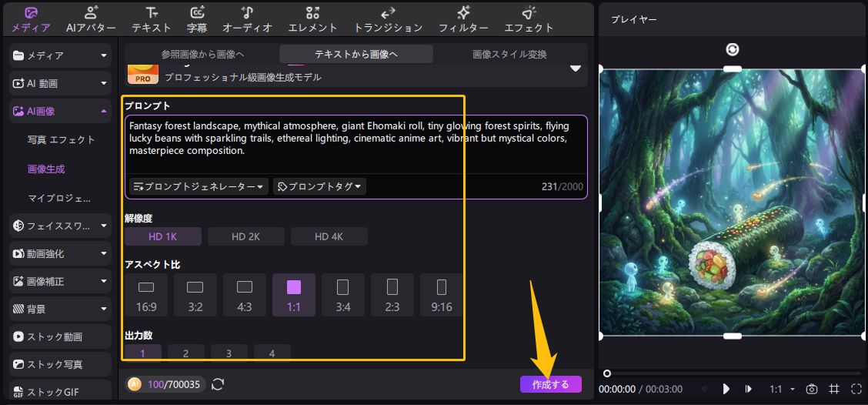Choose 1:1 aspect ratio
This screenshot has height=405, width=868.
coord(294,295)
